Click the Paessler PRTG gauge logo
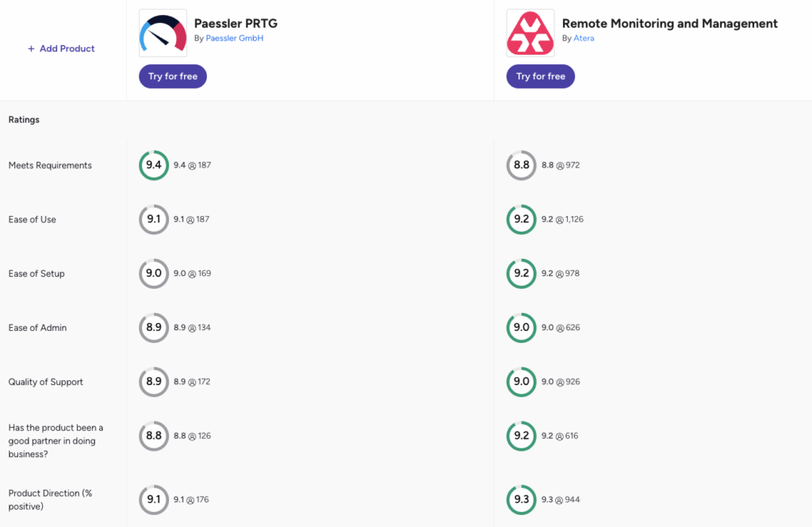812x527 pixels. click(163, 33)
